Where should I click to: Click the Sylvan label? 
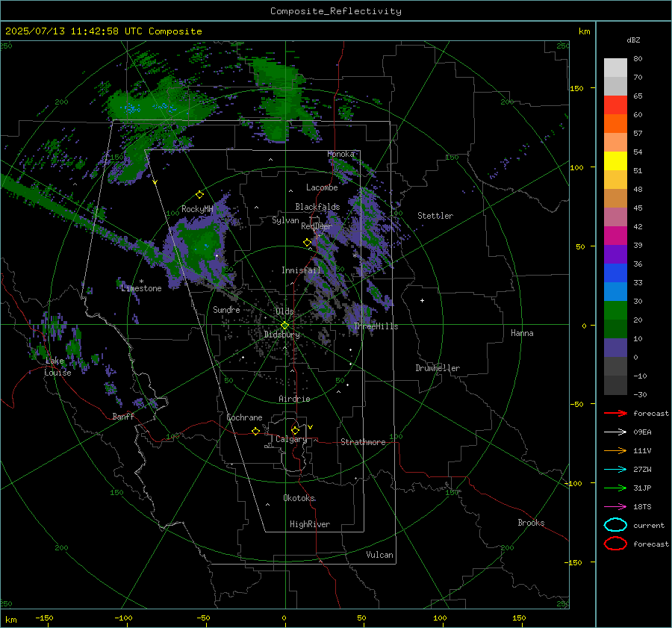(x=285, y=220)
